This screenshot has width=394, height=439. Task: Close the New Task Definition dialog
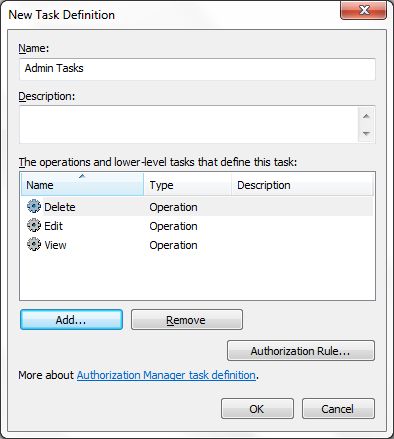click(364, 10)
